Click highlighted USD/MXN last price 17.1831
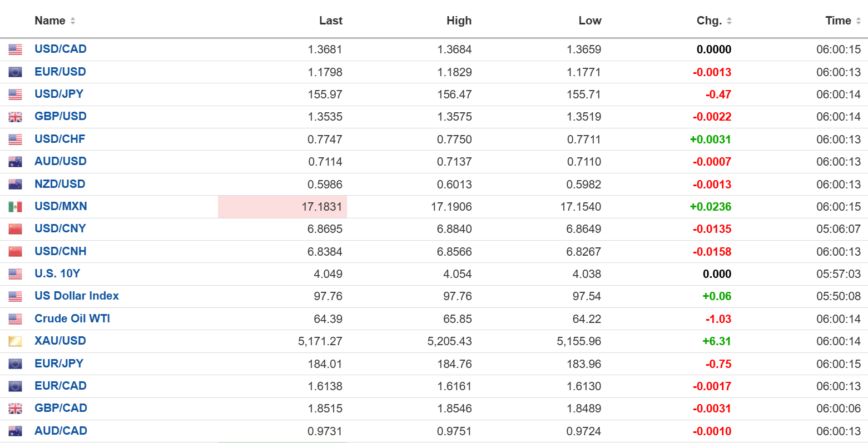868x443 pixels. pyautogui.click(x=321, y=207)
